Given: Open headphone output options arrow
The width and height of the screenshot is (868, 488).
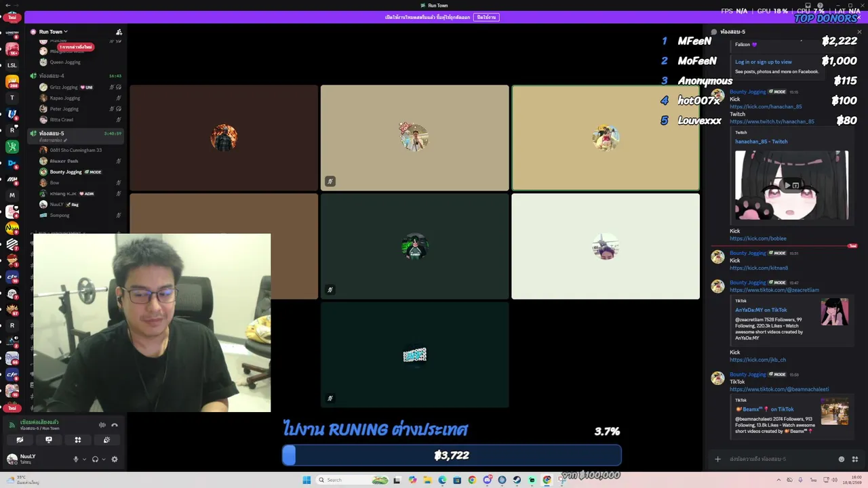Looking at the screenshot, I should pyautogui.click(x=103, y=459).
